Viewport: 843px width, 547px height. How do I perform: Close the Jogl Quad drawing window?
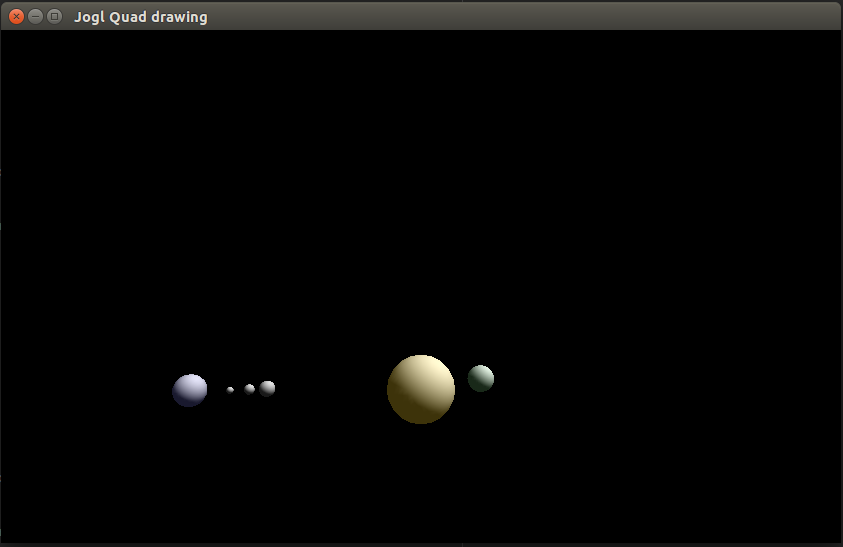coord(17,17)
